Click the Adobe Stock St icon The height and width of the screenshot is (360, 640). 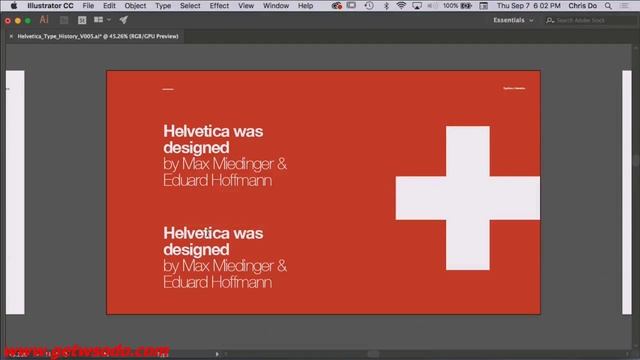pyautogui.click(x=82, y=20)
